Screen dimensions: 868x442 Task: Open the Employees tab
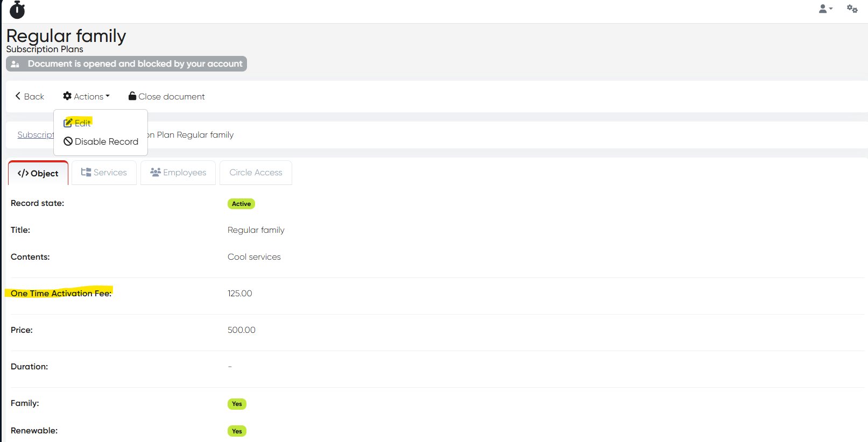coord(178,173)
